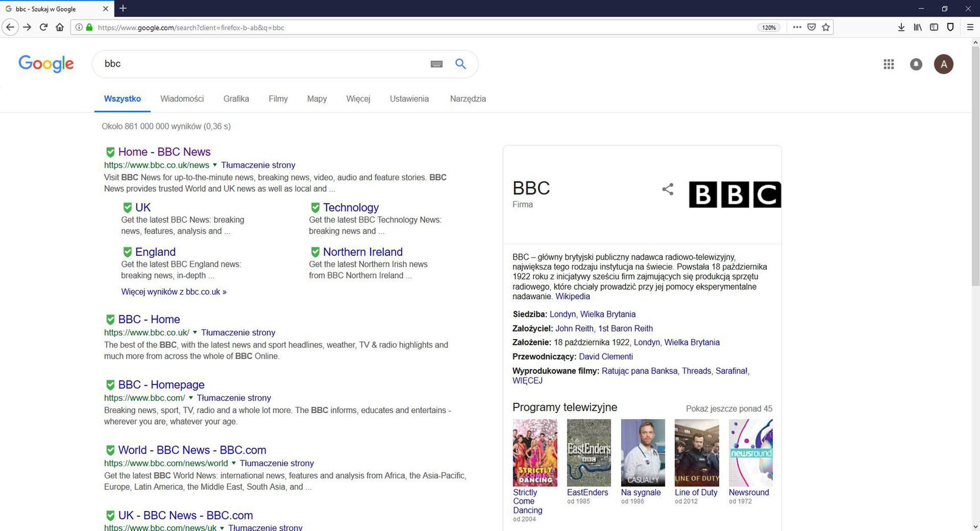Click 'Więcej wyników z bbc.co.uk »'
The height and width of the screenshot is (531, 980).
[x=174, y=292]
